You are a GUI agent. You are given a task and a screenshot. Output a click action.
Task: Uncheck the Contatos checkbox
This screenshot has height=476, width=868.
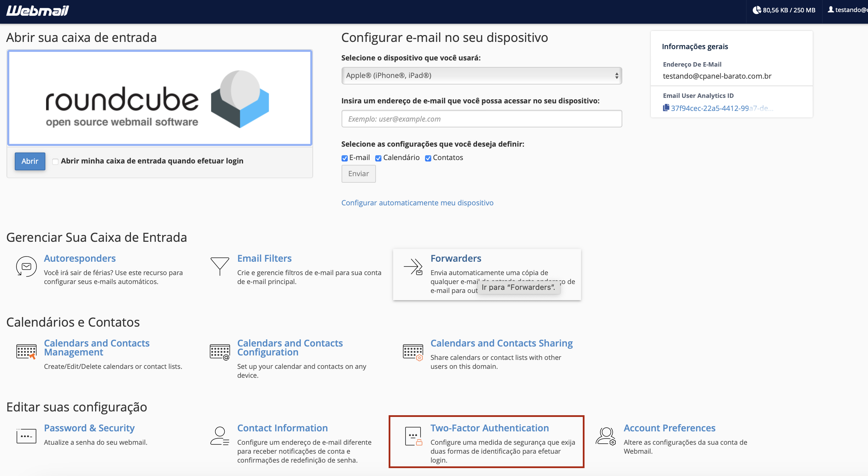[x=428, y=158]
